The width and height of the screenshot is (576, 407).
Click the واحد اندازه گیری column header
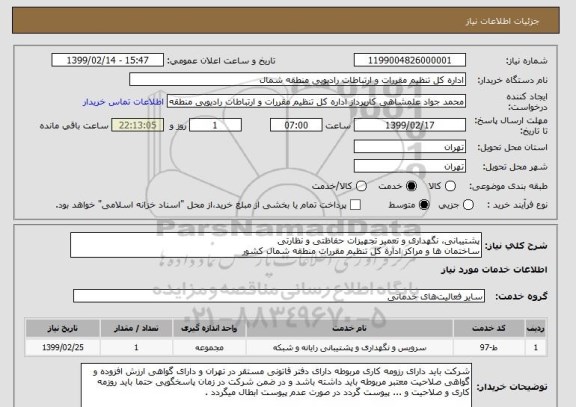pyautogui.click(x=209, y=328)
